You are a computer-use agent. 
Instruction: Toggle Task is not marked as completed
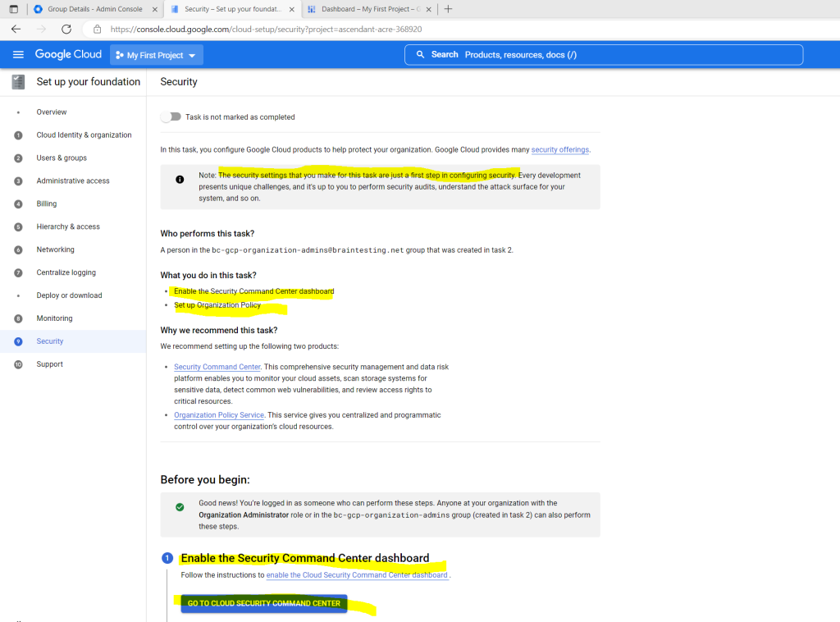point(171,117)
